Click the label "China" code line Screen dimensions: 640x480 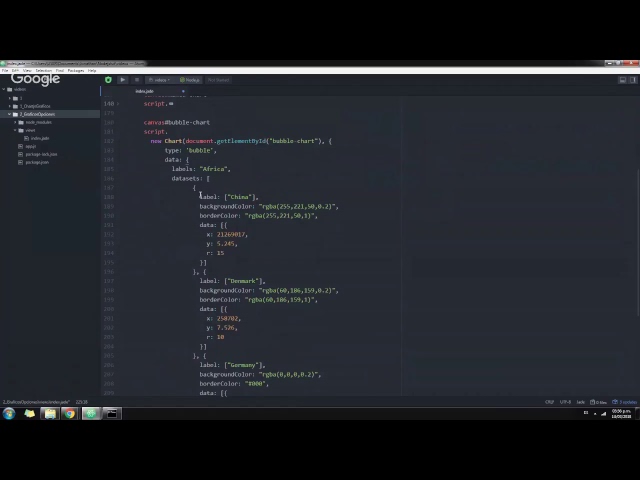pyautogui.click(x=229, y=197)
